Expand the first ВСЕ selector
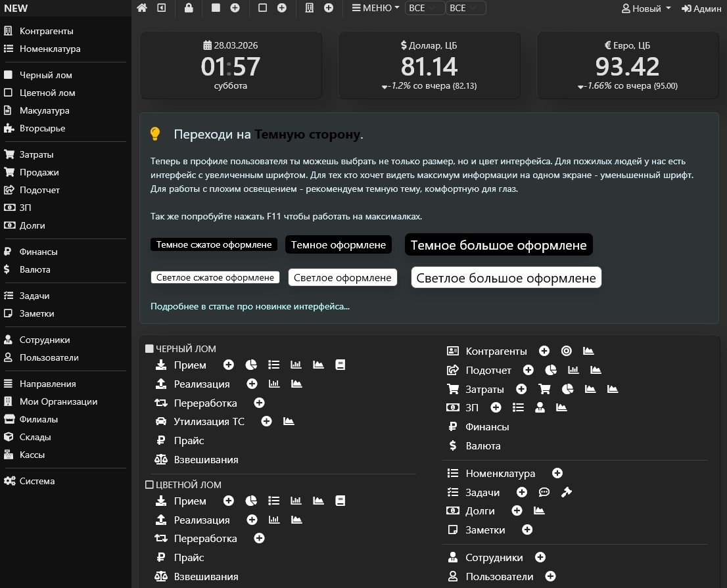Screen dimensions: 727x588 click(424, 8)
